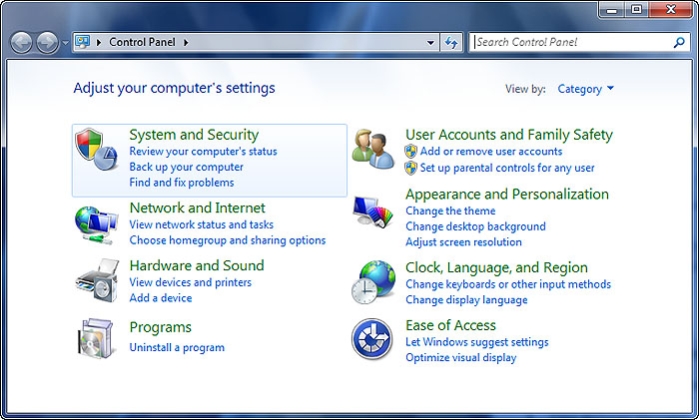Viewport: 699px width, 420px height.
Task: Open the Programs disc box icon
Action: tap(95, 338)
